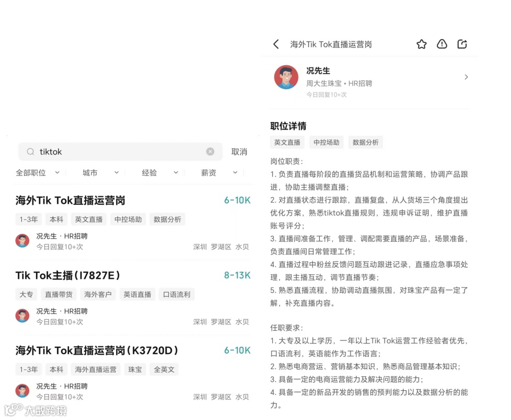Select the 口语流利 tag

point(177,295)
